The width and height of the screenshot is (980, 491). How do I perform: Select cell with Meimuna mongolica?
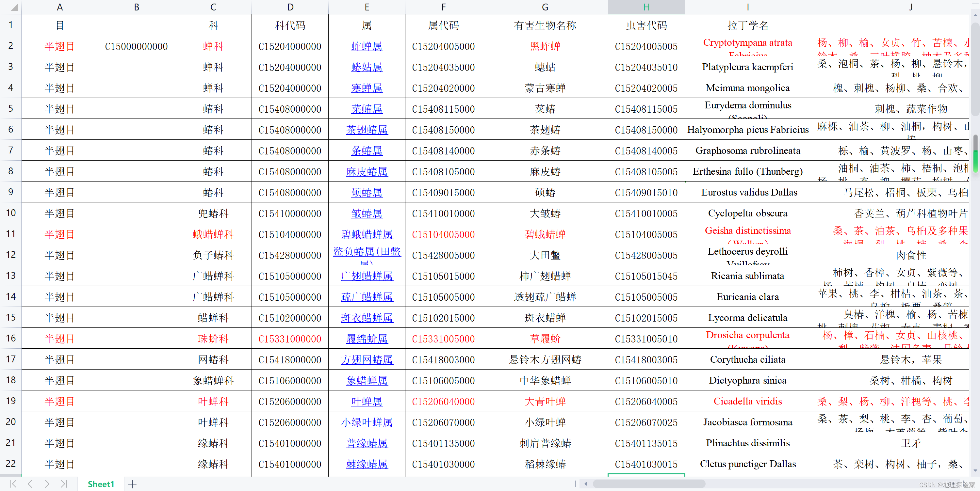747,88
